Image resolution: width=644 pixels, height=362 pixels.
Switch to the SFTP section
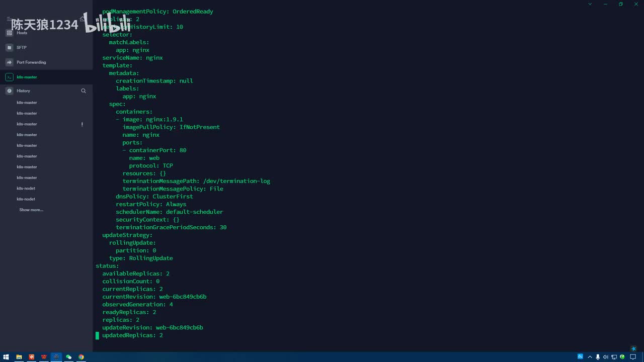[x=46, y=47]
